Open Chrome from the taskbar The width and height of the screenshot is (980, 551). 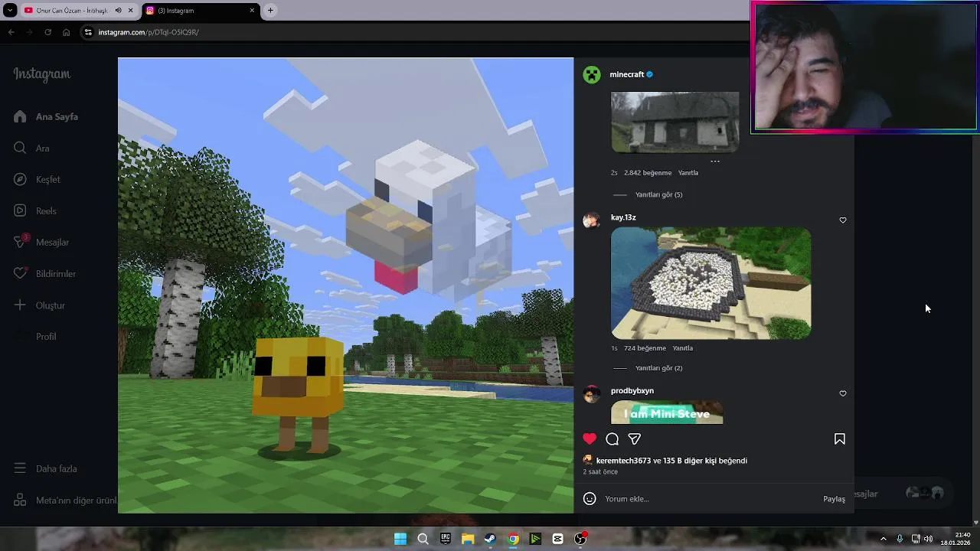point(513,539)
